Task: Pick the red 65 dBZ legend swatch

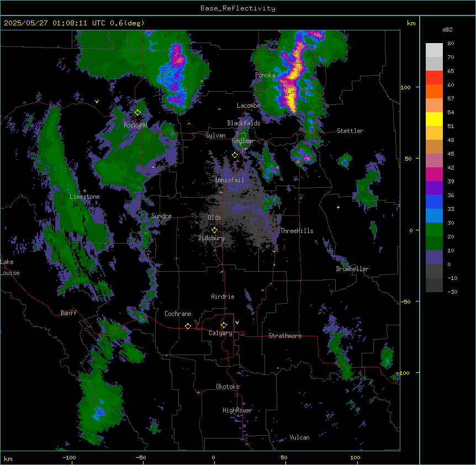Action: point(434,78)
